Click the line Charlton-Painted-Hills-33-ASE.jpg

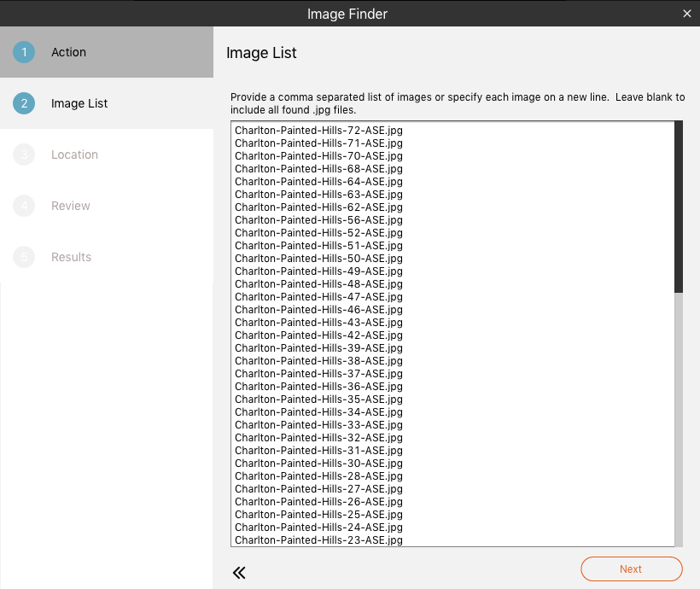318,425
